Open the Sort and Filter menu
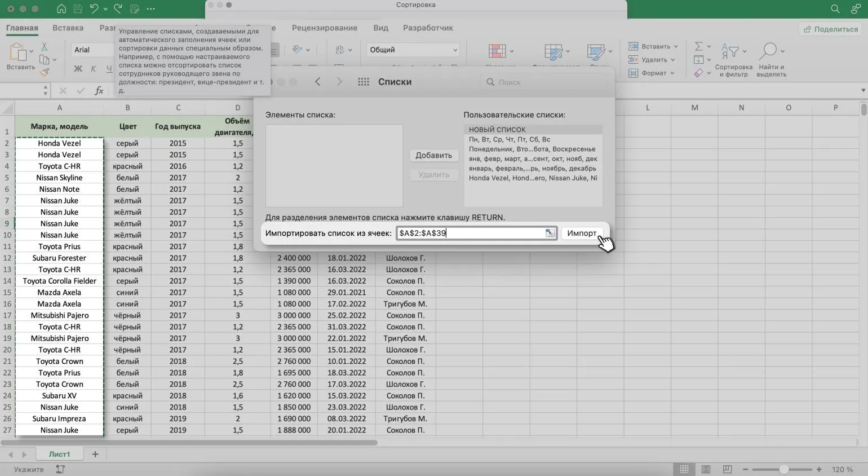Screen dimensions: 868x476 [x=733, y=59]
